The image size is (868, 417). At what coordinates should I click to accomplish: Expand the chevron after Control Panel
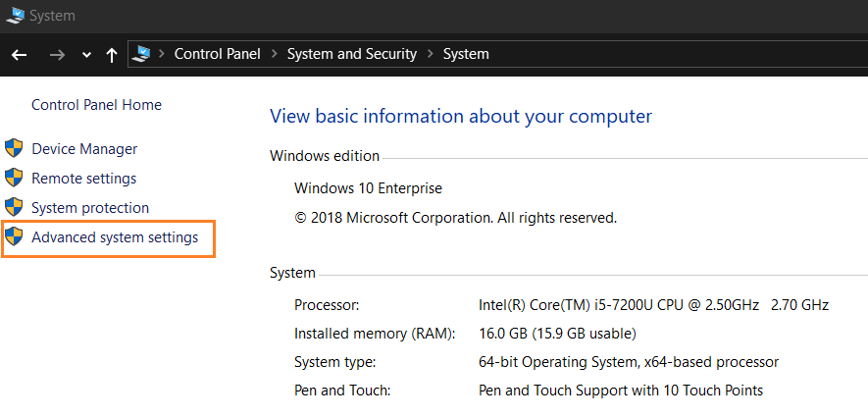[x=274, y=54]
